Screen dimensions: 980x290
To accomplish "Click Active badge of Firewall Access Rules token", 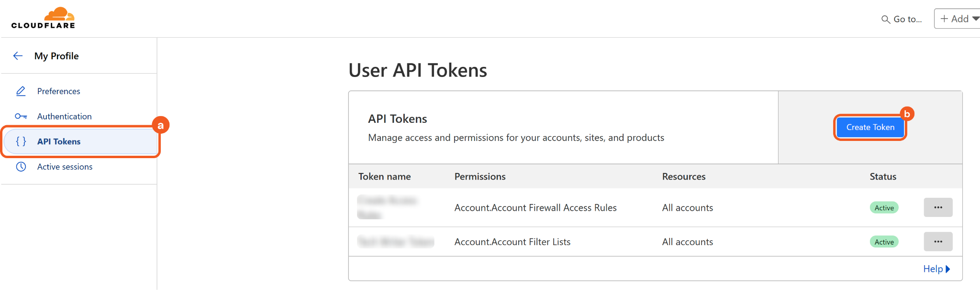I will point(884,207).
